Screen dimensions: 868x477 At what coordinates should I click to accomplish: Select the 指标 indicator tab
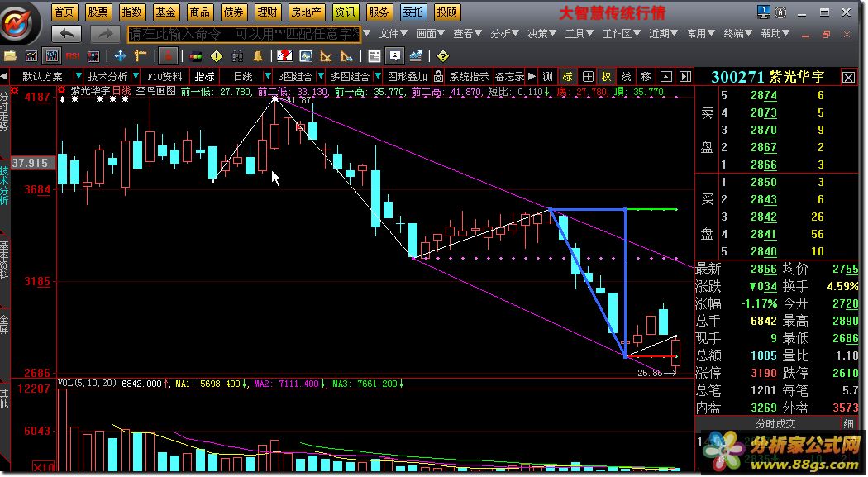pos(205,76)
